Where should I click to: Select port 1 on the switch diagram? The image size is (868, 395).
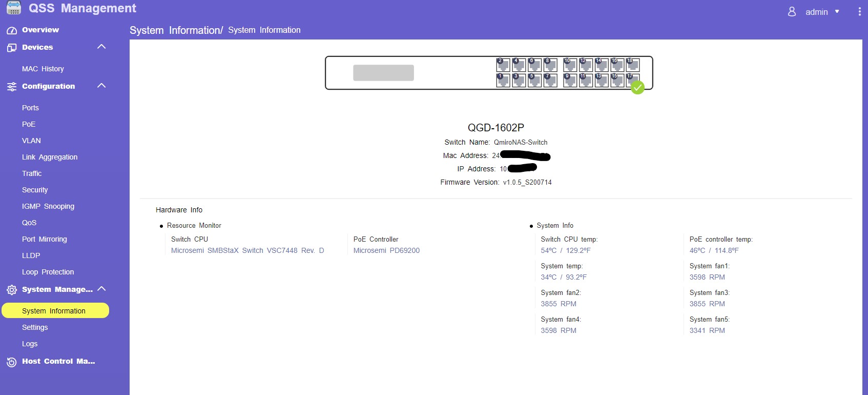tap(503, 80)
